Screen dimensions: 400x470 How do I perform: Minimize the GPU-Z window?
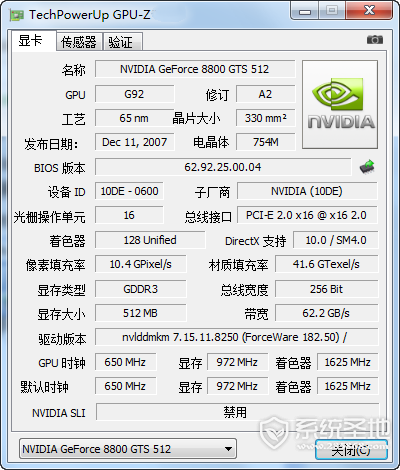[x=305, y=11]
